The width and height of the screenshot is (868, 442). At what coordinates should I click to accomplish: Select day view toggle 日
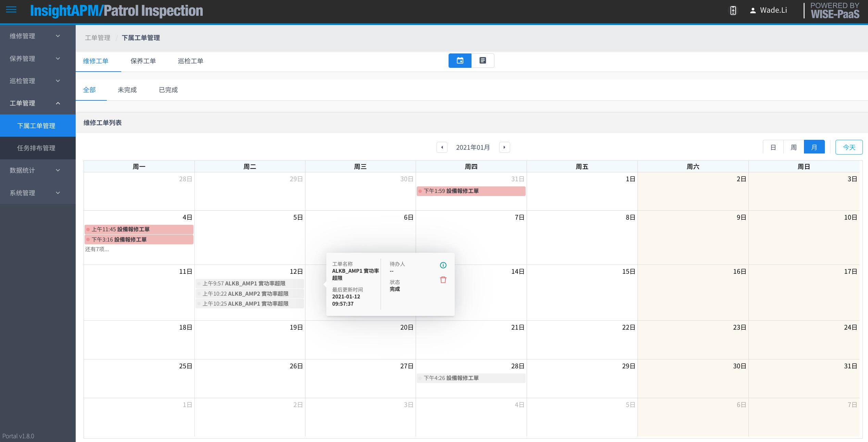click(773, 147)
